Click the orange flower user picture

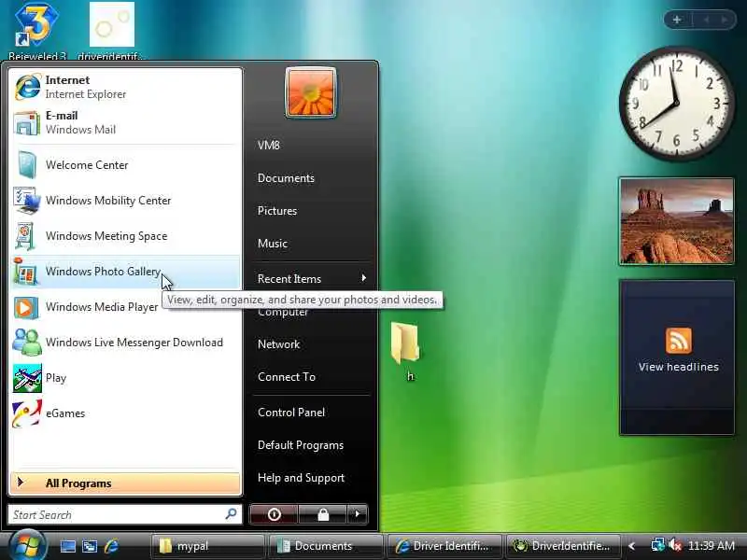pyautogui.click(x=311, y=92)
